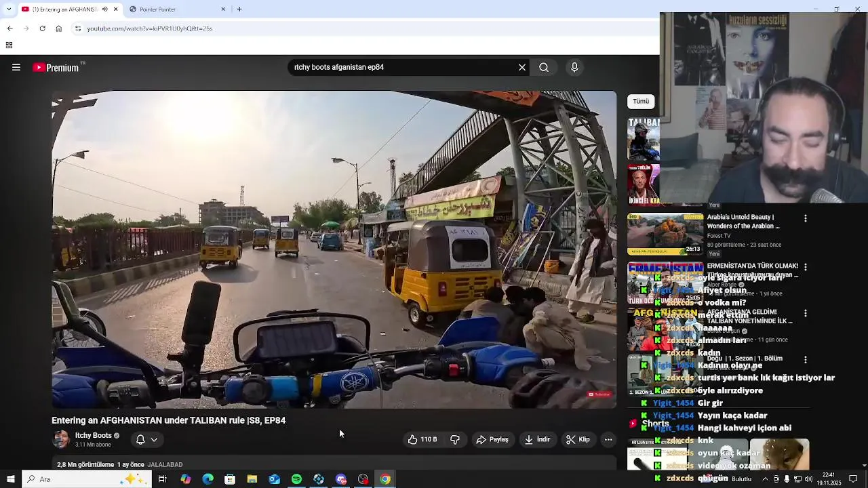
Task: Click the Subscribe watermark in video corner
Action: pos(599,394)
